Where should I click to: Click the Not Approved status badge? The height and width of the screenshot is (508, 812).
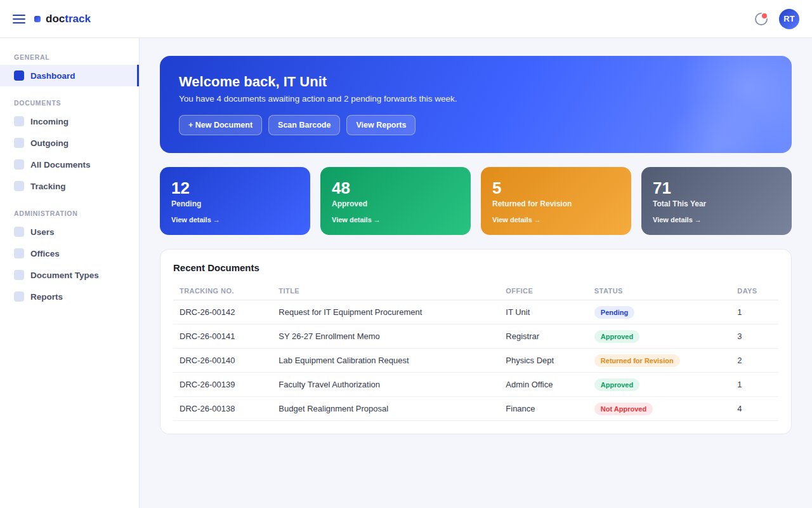(624, 409)
